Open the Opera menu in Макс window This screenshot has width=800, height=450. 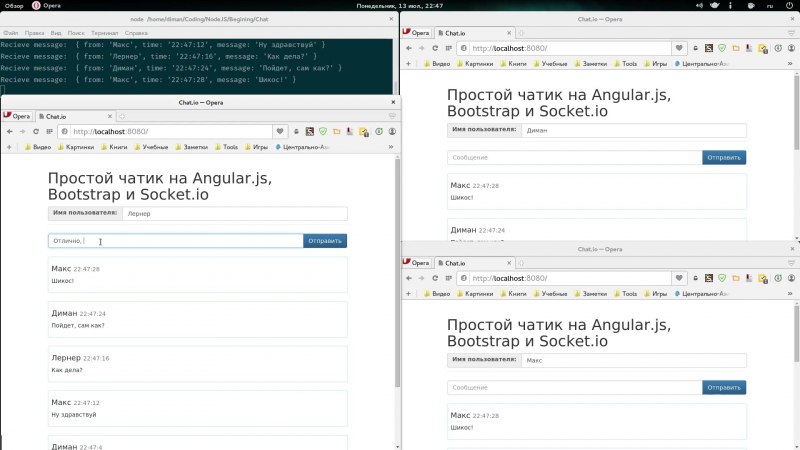tap(416, 263)
